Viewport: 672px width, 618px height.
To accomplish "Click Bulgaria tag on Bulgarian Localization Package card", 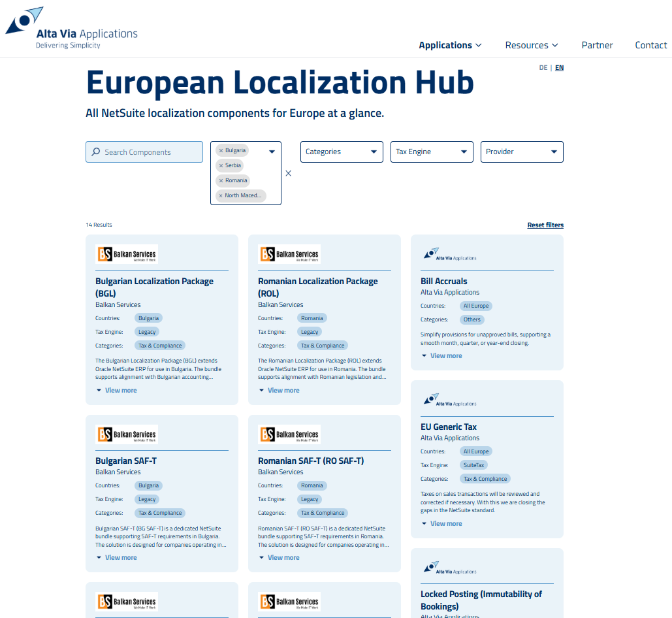I will 148,318.
